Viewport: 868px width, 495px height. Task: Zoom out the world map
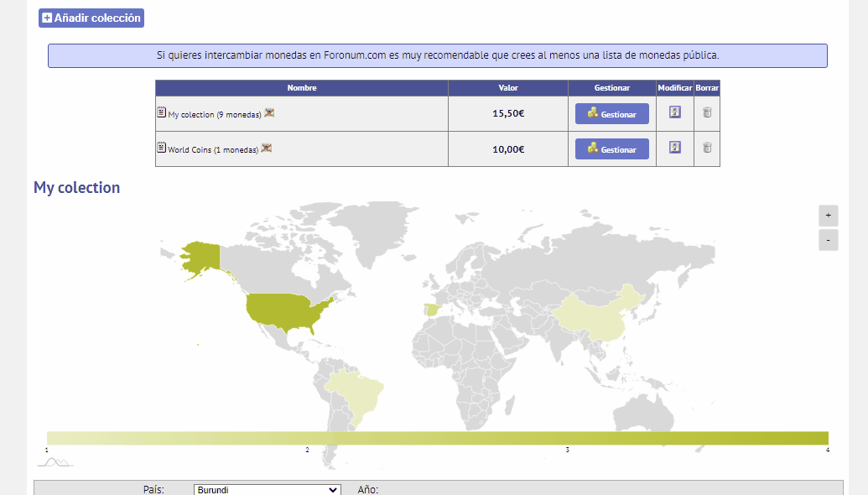click(828, 240)
